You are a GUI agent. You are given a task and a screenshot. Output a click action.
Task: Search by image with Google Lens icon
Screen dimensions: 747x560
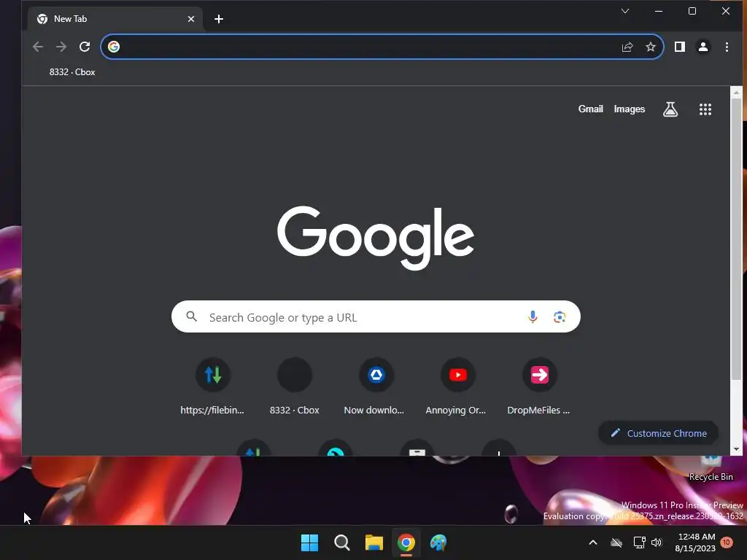560,316
